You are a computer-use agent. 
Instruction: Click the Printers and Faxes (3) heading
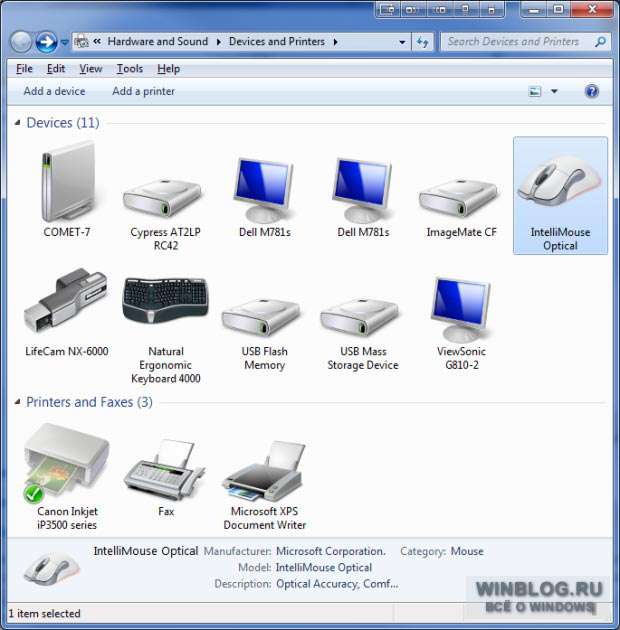[x=89, y=402]
